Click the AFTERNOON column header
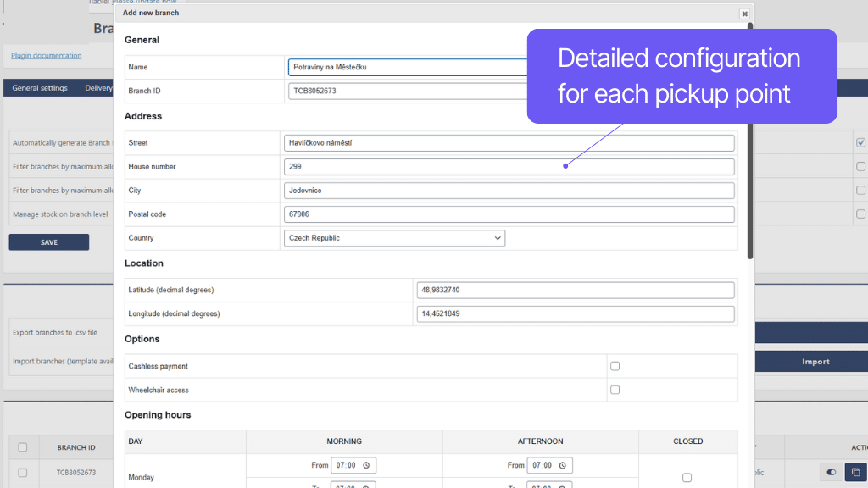 coord(540,441)
